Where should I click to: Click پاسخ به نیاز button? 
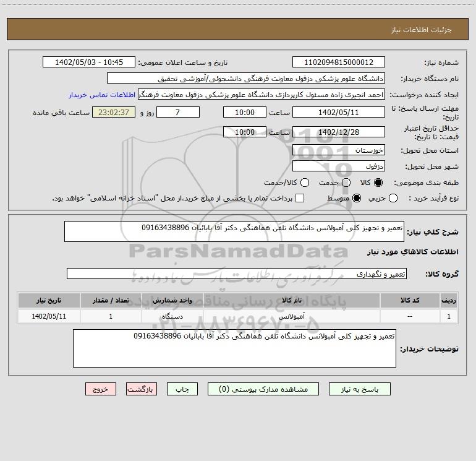pyautogui.click(x=359, y=389)
